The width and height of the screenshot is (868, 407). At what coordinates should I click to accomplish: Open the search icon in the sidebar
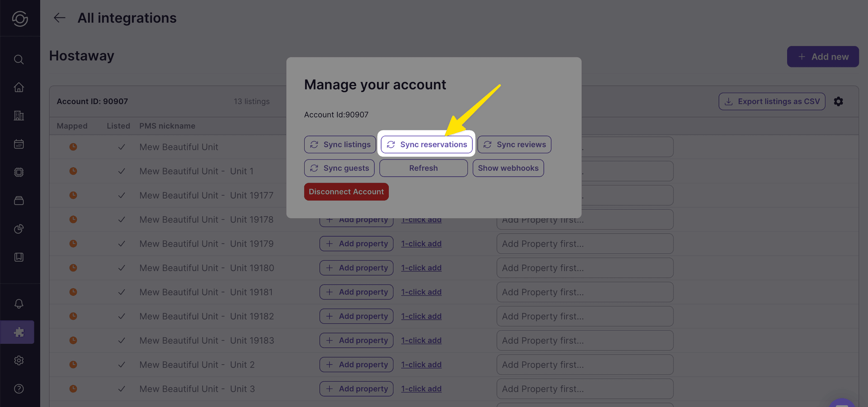point(19,59)
